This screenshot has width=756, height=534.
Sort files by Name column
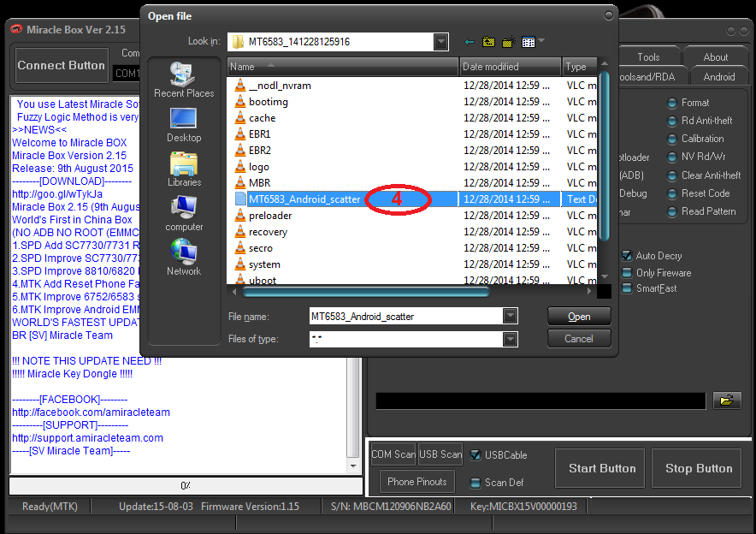(342, 67)
